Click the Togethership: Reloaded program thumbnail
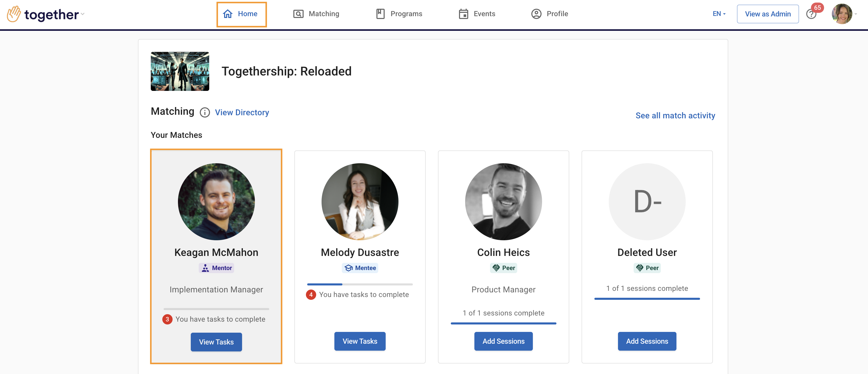Image resolution: width=868 pixels, height=374 pixels. point(179,71)
